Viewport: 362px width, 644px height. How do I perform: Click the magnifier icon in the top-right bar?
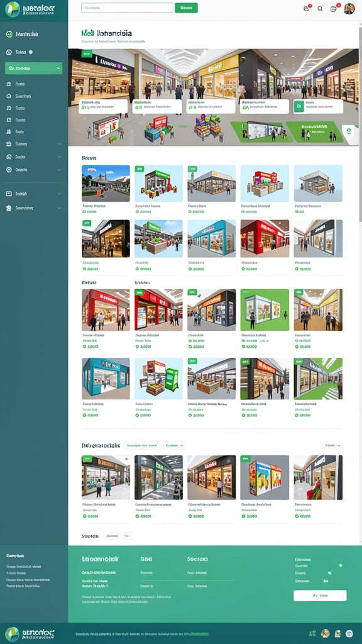(320, 8)
